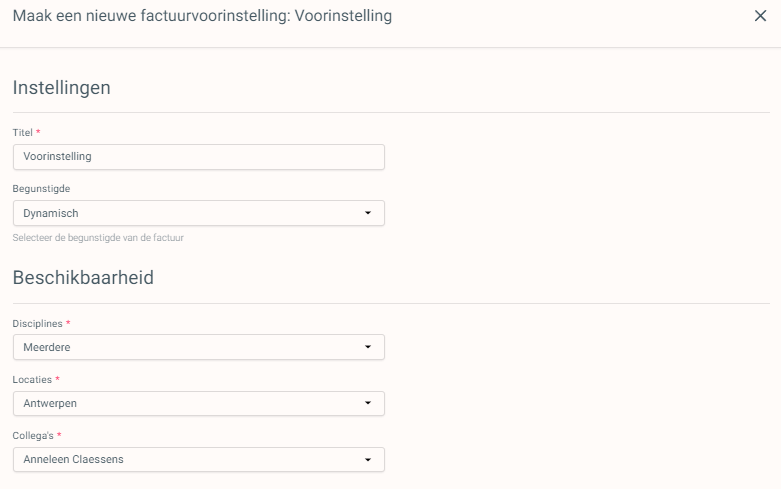Click the Beschikbaarheid section heading
The width and height of the screenshot is (781, 489).
(83, 278)
